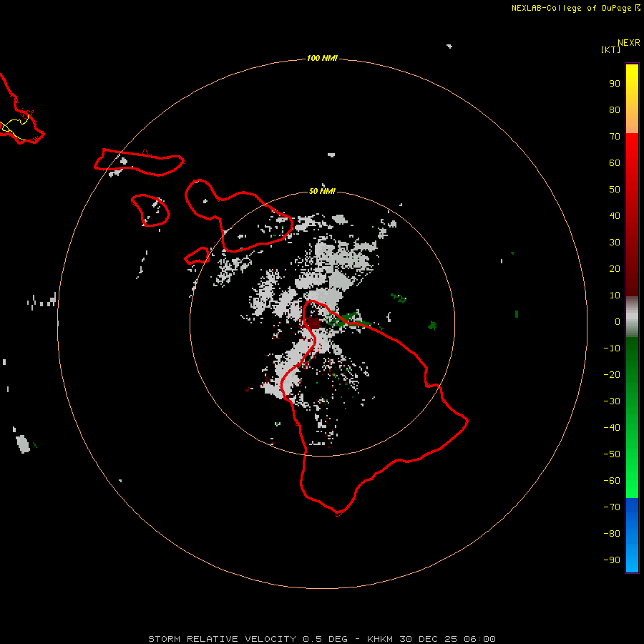Click the 60 value on the velocity scale
644x644 pixels.
(615, 162)
